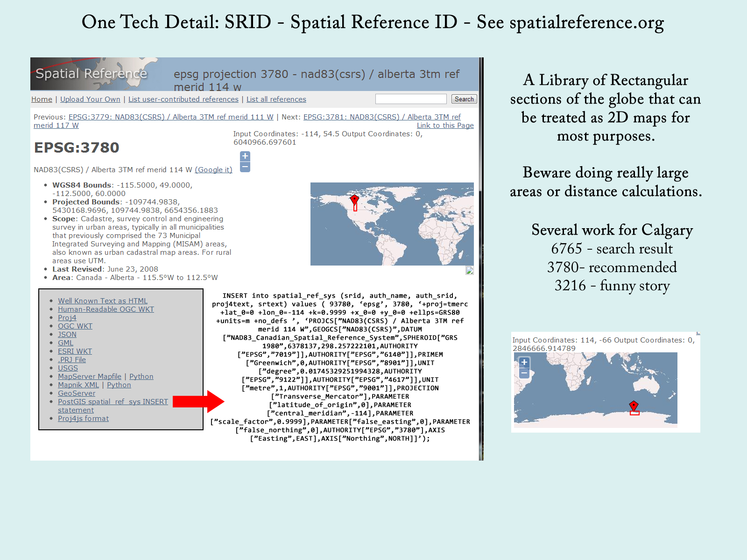The height and width of the screenshot is (560, 747).
Task: Open the Google it link
Action: tap(213, 170)
